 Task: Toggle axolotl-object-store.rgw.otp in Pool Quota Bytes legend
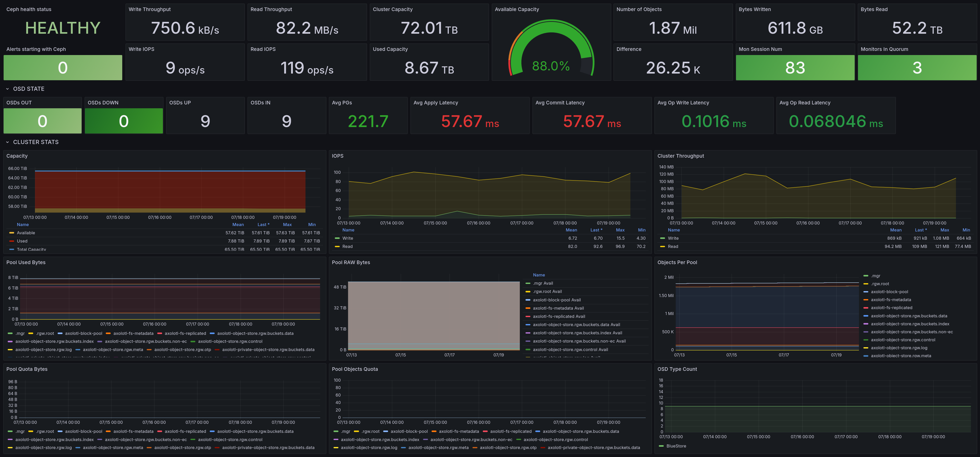tap(183, 447)
